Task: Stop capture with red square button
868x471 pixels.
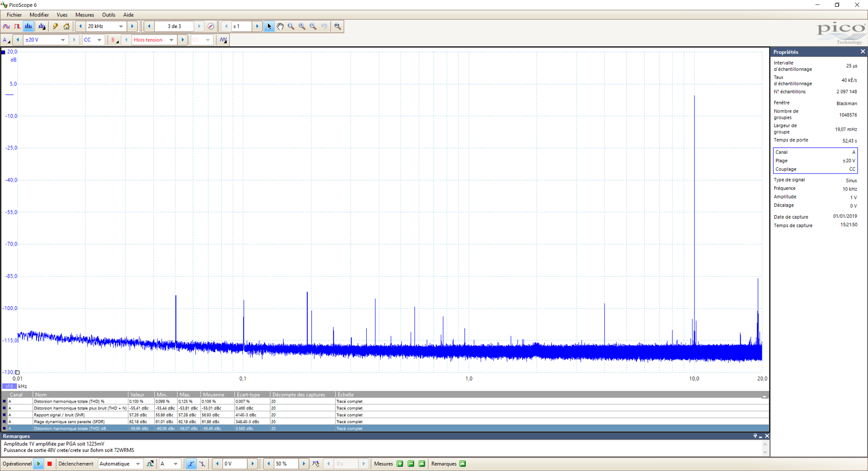Action: pyautogui.click(x=50, y=464)
